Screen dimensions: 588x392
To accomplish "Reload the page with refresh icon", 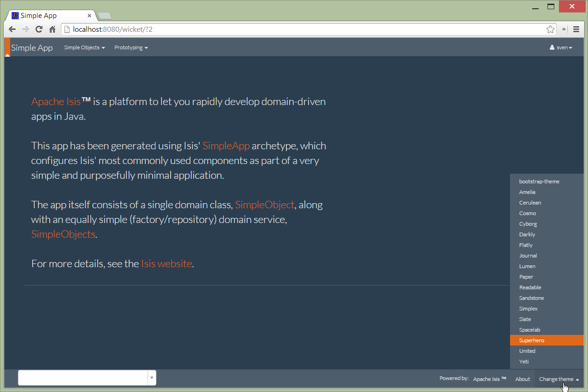I will click(39, 29).
